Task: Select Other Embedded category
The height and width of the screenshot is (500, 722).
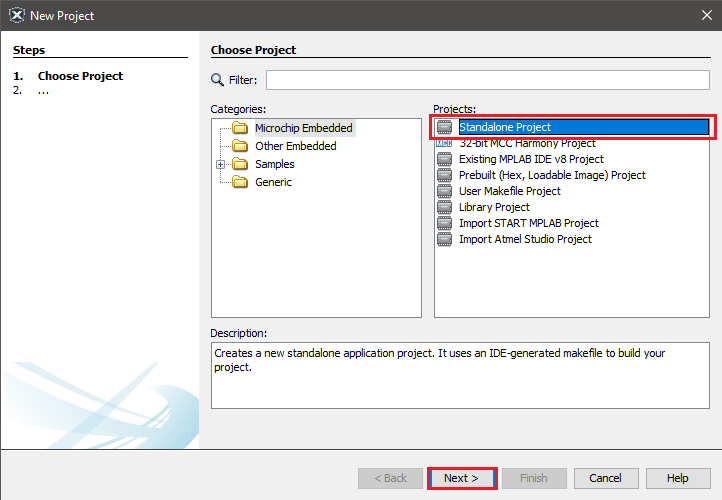Action: click(296, 146)
